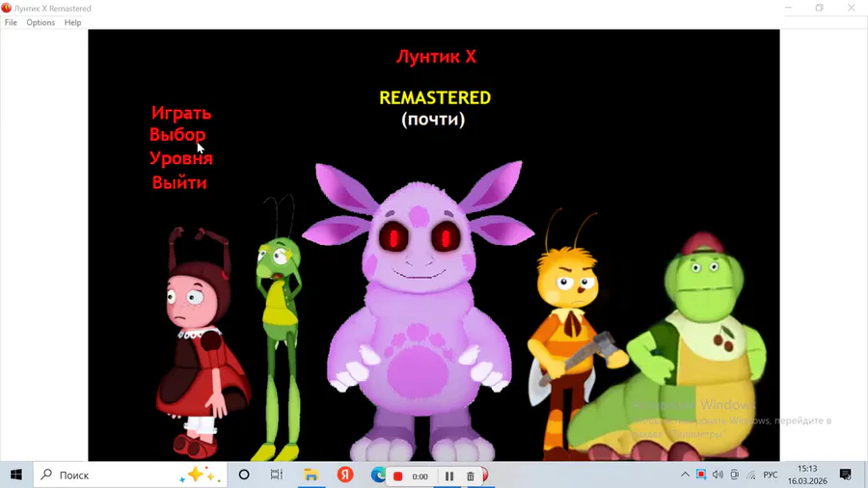Image resolution: width=868 pixels, height=488 pixels.
Task: Click the (почти) subtitle text
Action: click(433, 120)
